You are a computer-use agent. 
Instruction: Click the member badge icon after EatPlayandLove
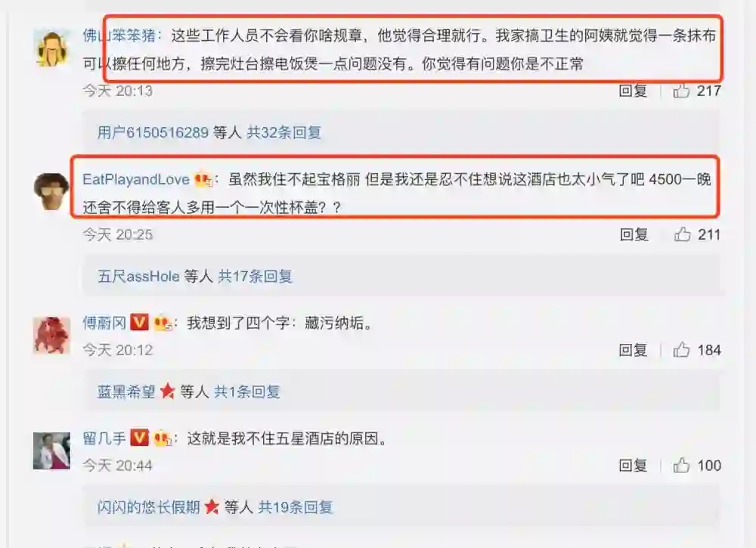(x=203, y=180)
